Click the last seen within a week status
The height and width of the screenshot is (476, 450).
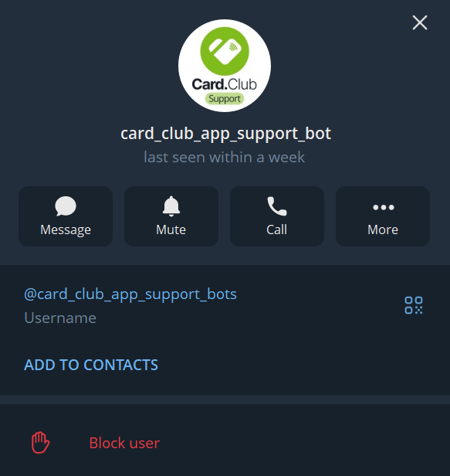click(x=225, y=158)
